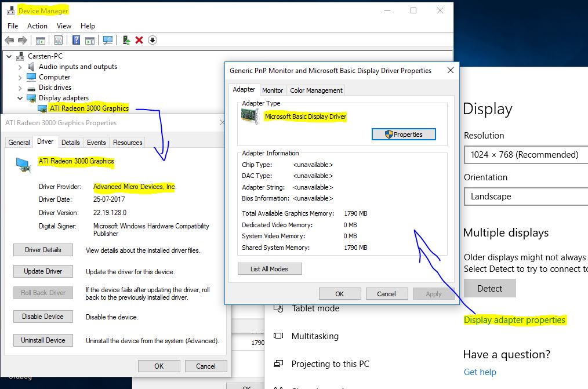Collapse the Display adapters node
The width and height of the screenshot is (588, 389).
tap(20, 98)
